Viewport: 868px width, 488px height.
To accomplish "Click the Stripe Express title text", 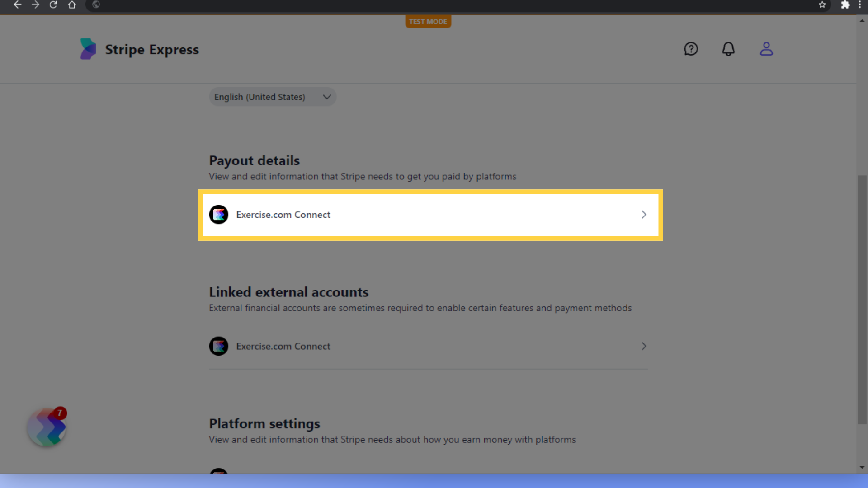I will (152, 49).
